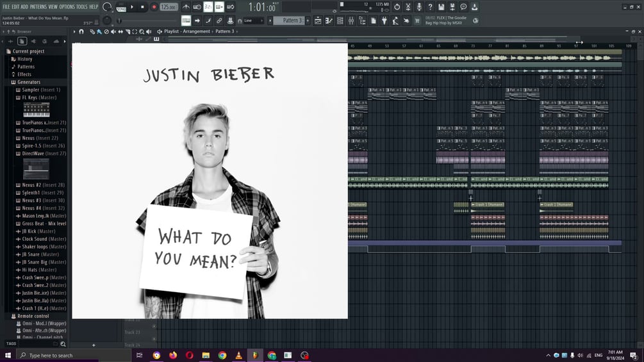Open the Piano roll view icon
Screen dimensions: 644x362
point(329,21)
